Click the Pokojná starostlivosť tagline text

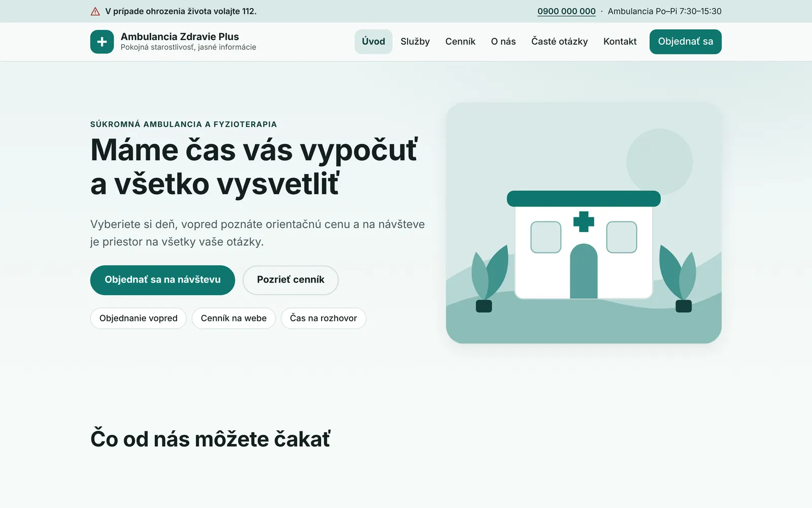[x=188, y=47]
